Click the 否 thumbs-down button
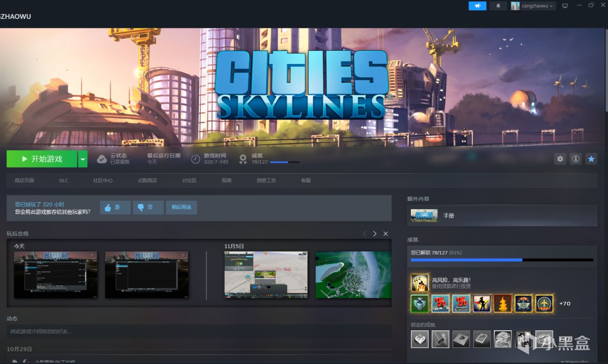This screenshot has width=608, height=364. point(148,207)
